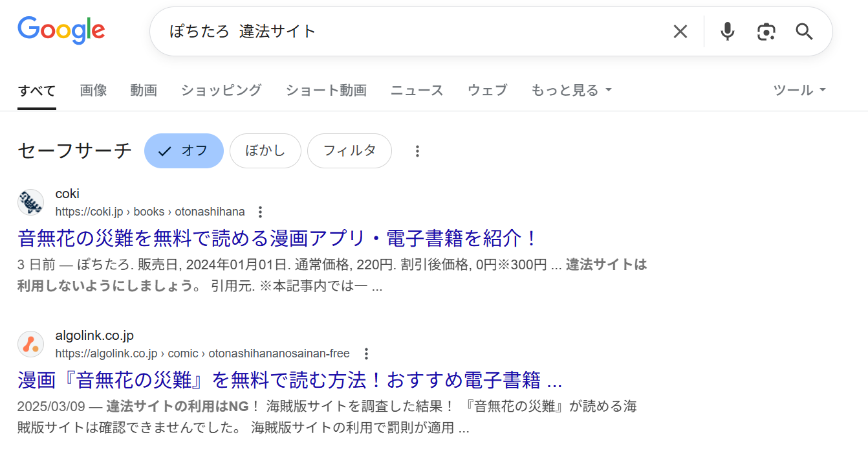Keep SafeSearch set to オフ
The width and height of the screenshot is (868, 459).
click(184, 151)
